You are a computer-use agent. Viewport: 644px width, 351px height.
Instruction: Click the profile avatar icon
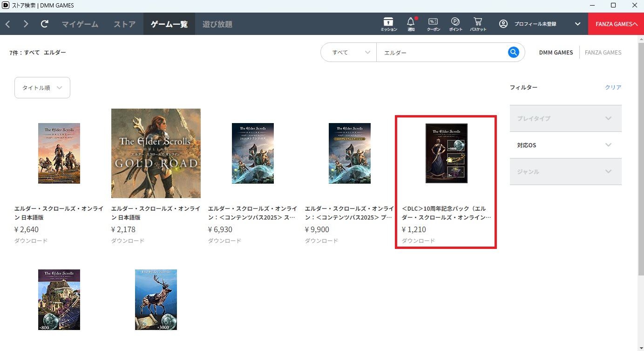[503, 24]
